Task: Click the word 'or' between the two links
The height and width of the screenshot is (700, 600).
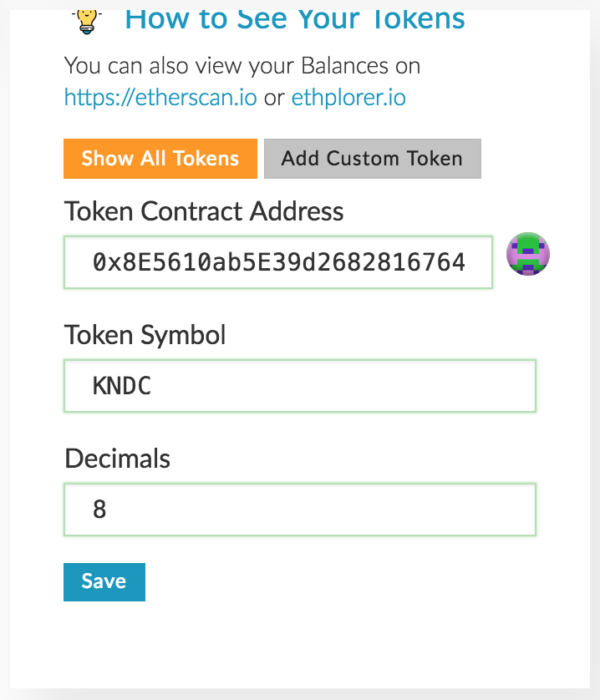Action: [x=274, y=98]
